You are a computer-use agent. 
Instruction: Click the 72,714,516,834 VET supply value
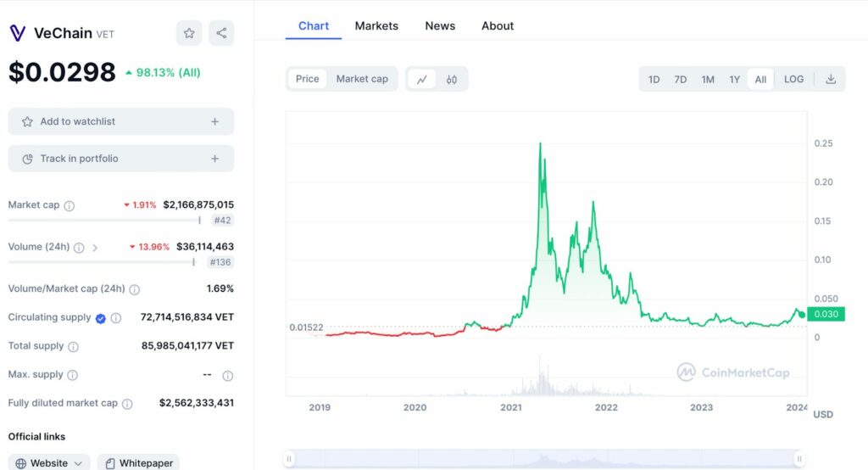[x=187, y=317]
